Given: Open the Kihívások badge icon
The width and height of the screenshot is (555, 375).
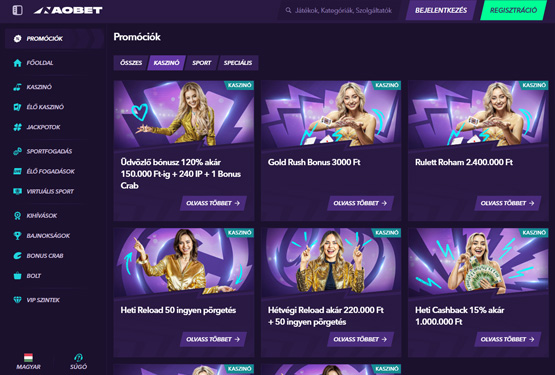Looking at the screenshot, I should 17,216.
